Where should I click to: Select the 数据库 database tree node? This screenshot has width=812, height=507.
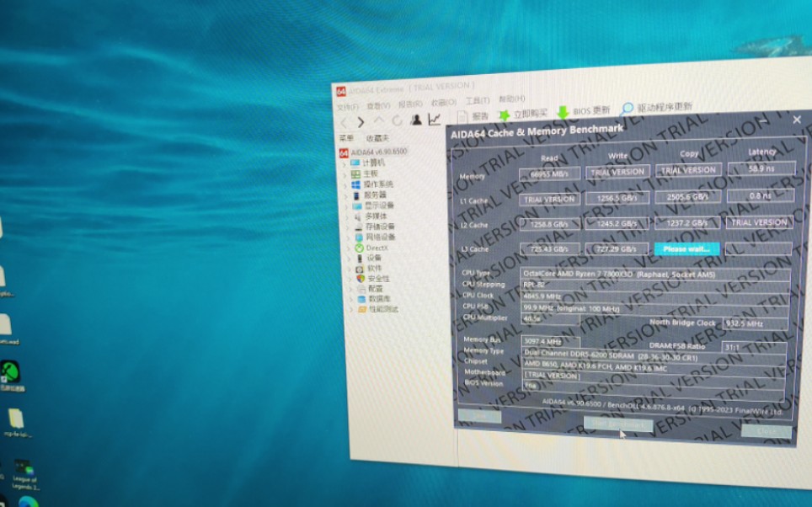pos(374,299)
